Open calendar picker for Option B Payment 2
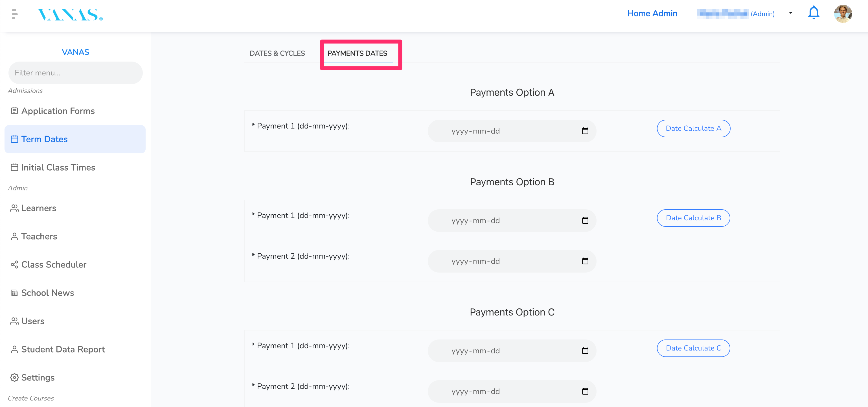The width and height of the screenshot is (868, 407). click(x=585, y=261)
